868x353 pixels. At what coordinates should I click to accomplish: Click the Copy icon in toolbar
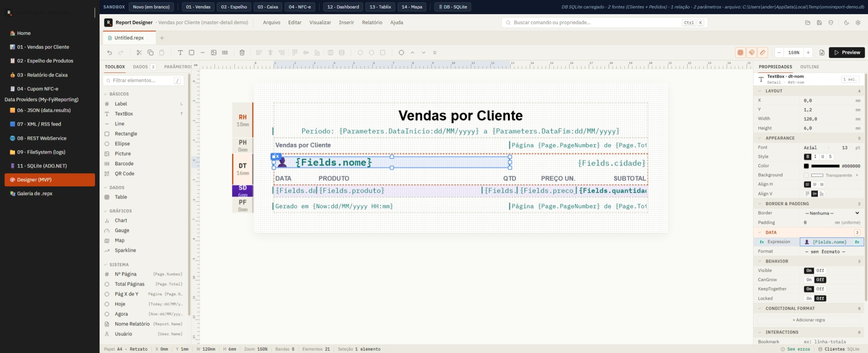coord(151,53)
